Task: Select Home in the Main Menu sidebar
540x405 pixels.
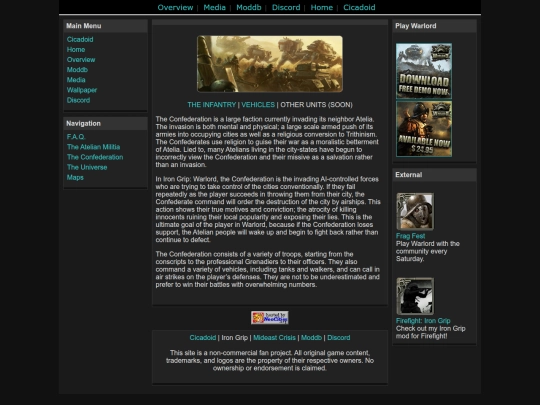Action: tap(76, 50)
